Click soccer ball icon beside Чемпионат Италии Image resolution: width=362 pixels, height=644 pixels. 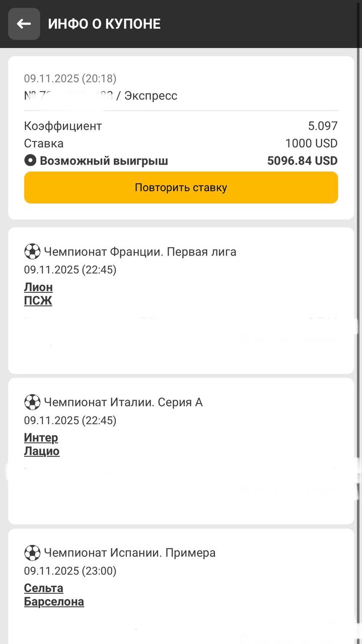pyautogui.click(x=32, y=402)
